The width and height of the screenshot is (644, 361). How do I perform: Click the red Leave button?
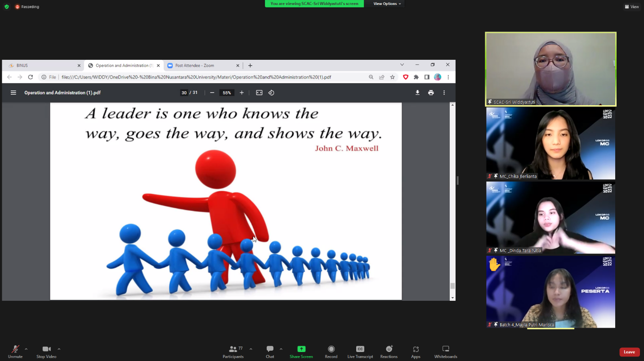[629, 352]
